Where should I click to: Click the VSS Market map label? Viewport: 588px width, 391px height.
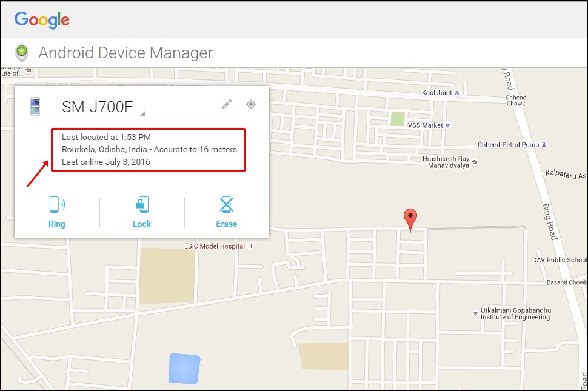pyautogui.click(x=426, y=125)
